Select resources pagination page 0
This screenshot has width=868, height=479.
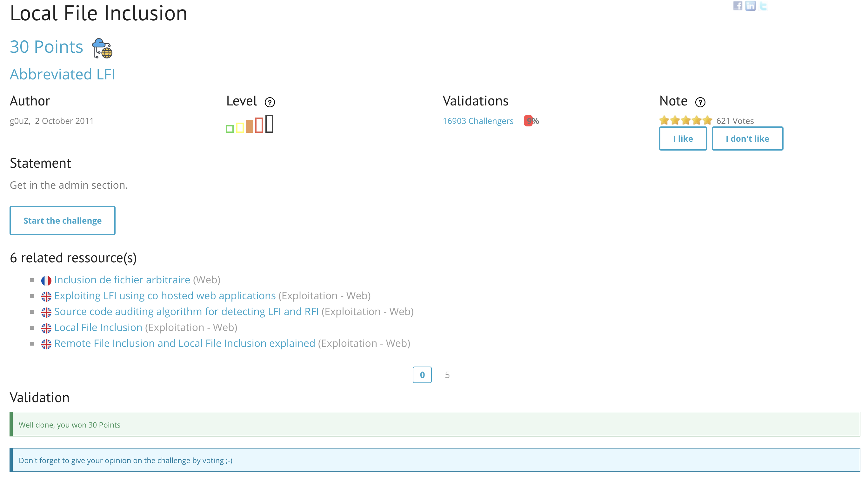coord(422,375)
